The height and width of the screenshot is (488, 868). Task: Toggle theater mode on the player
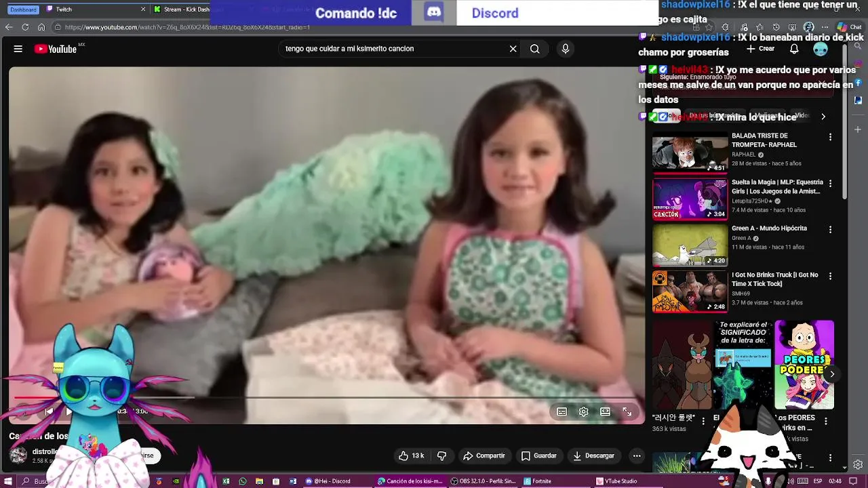point(605,411)
